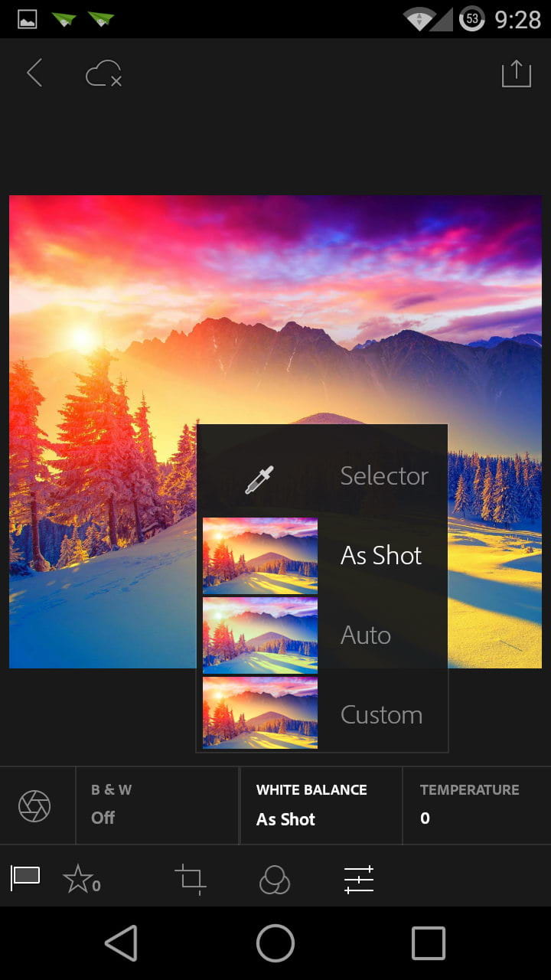Open the Adjustments sliders icon
The width and height of the screenshot is (551, 980).
(x=359, y=879)
